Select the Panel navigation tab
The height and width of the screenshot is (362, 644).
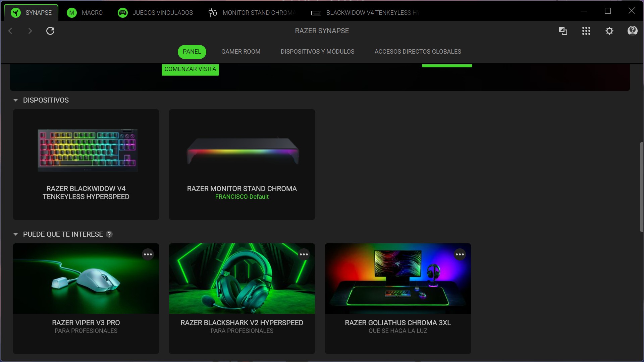point(192,52)
